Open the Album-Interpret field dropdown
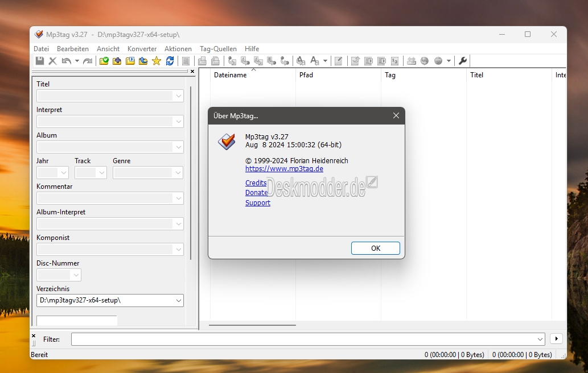Viewport: 588px width, 373px height. (x=179, y=223)
